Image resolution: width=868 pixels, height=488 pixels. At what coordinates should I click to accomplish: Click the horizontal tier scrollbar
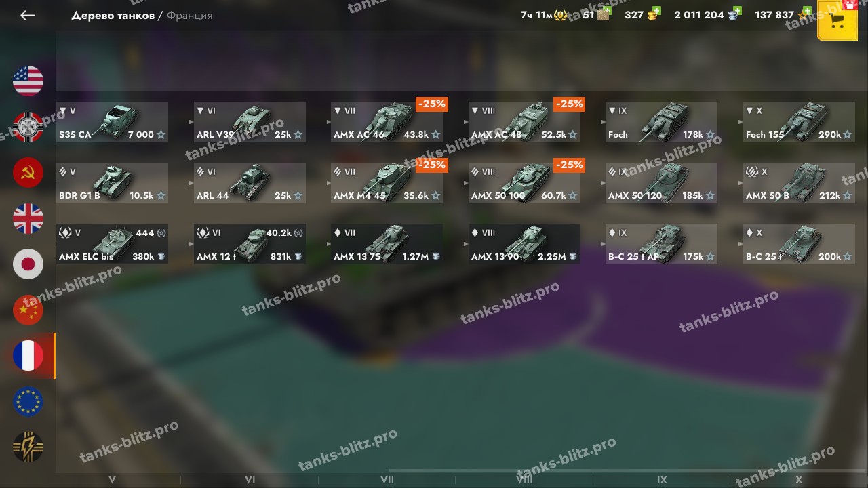point(627,470)
